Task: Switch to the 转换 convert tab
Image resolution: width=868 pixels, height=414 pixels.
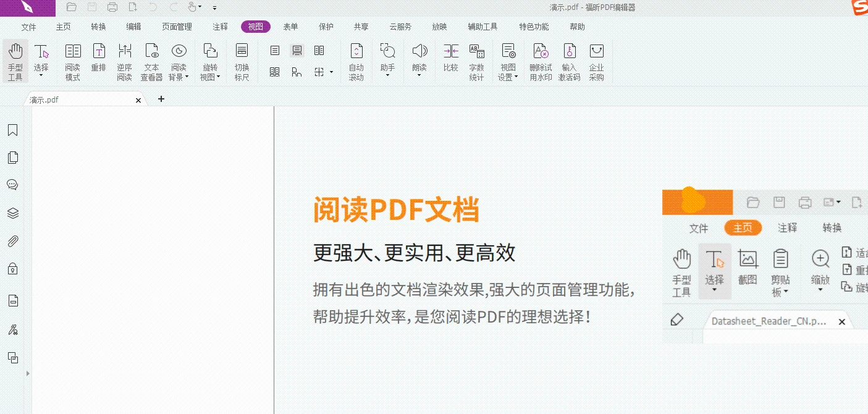Action: click(x=98, y=27)
